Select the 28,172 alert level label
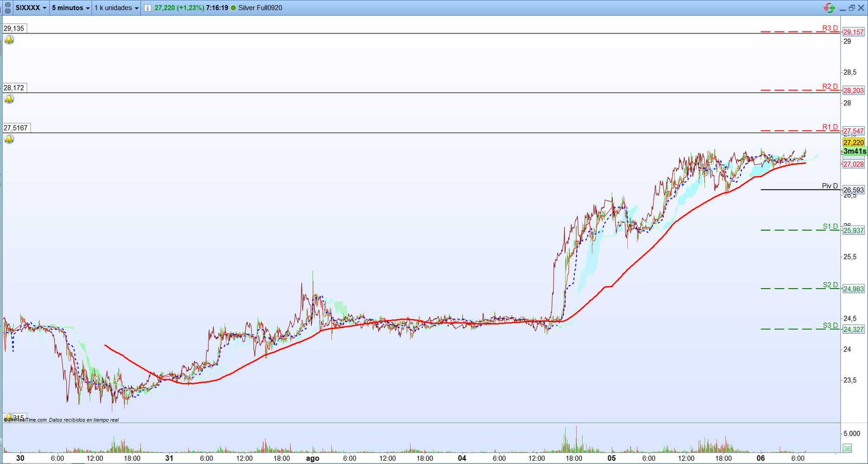The image size is (868, 464). click(14, 88)
